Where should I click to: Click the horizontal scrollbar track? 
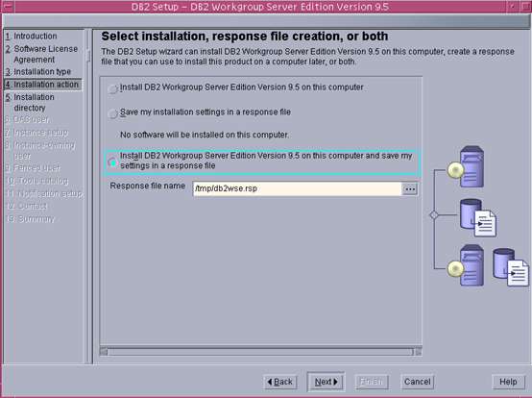(260, 352)
